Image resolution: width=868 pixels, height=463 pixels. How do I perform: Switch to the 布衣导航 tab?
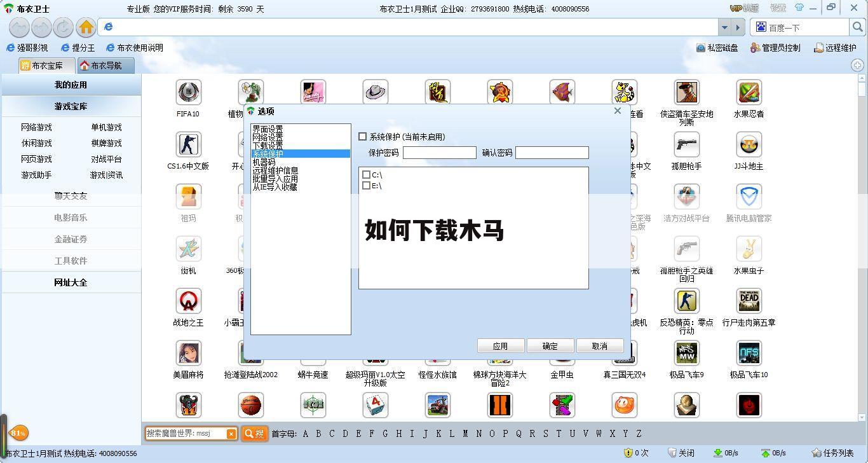[x=106, y=66]
